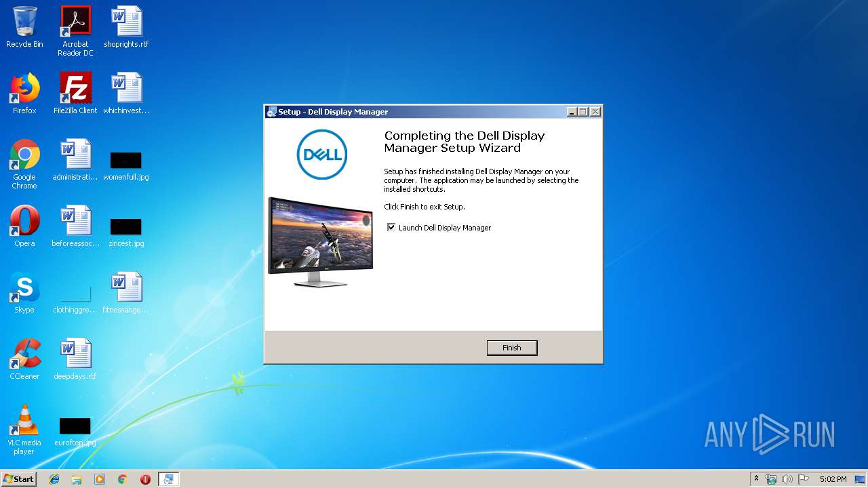Close the Dell Display Manager setup window
Viewport: 868px width, 488px height.
595,112
